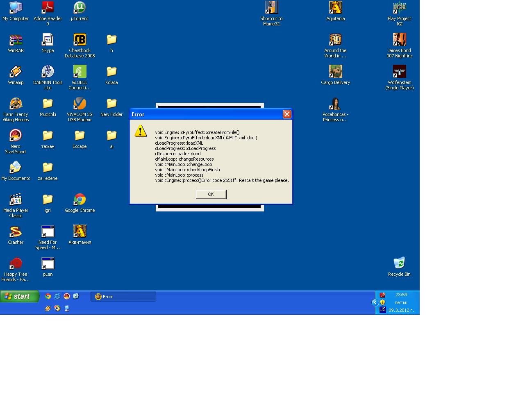Viewport: 525px width, 420px height.
Task: Open the Start menu
Action: click(19, 296)
